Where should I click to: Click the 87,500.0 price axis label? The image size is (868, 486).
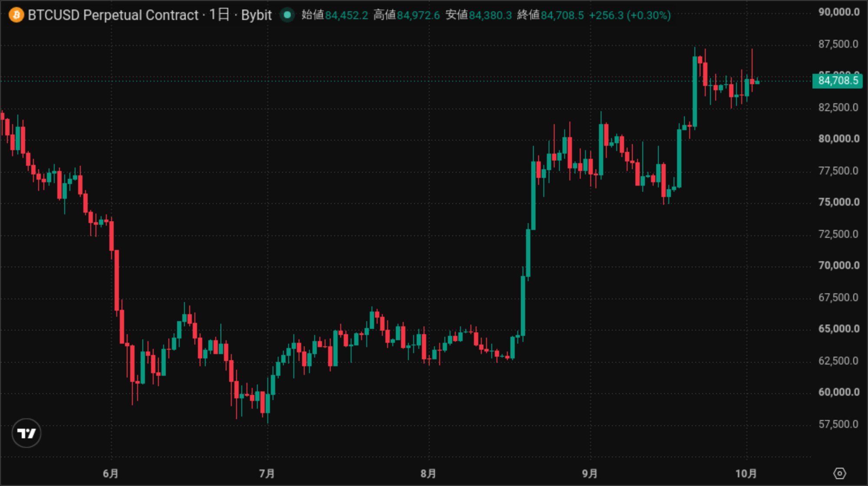pyautogui.click(x=838, y=44)
